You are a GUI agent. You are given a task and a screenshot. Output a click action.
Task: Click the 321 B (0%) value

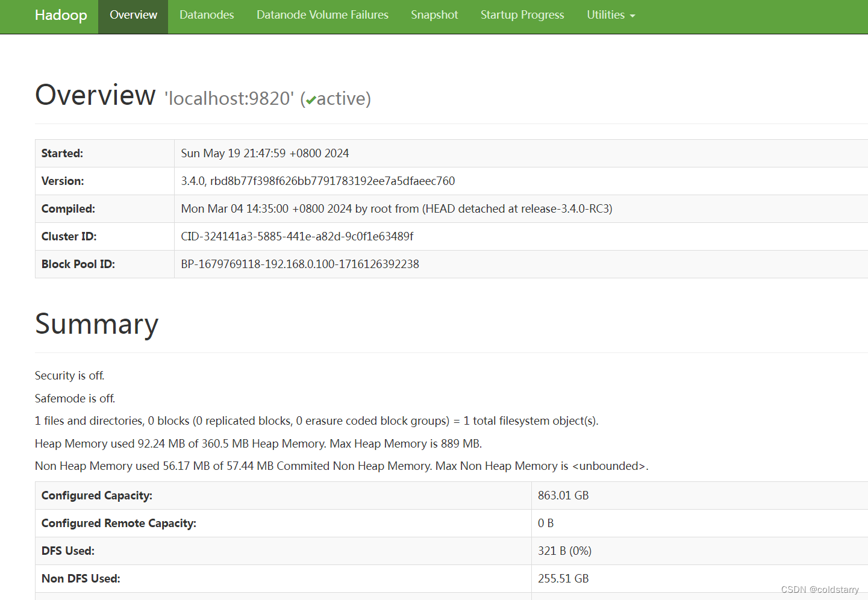tap(564, 551)
